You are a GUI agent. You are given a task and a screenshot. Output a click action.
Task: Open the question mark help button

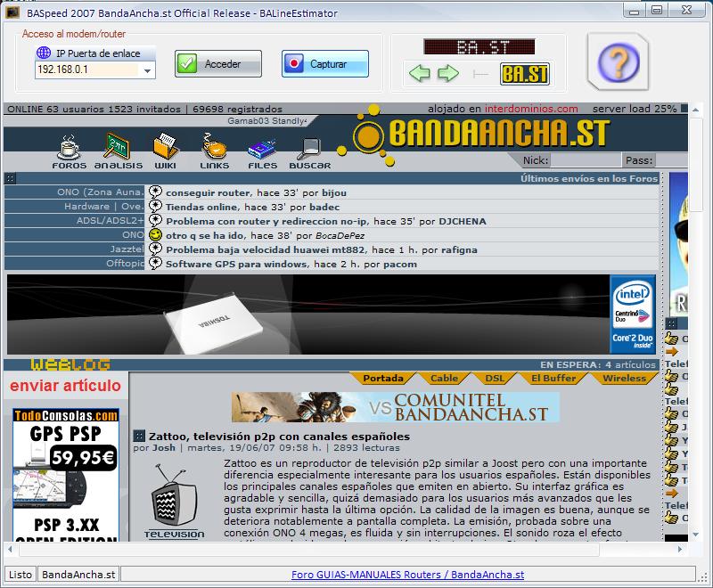pyautogui.click(x=618, y=62)
